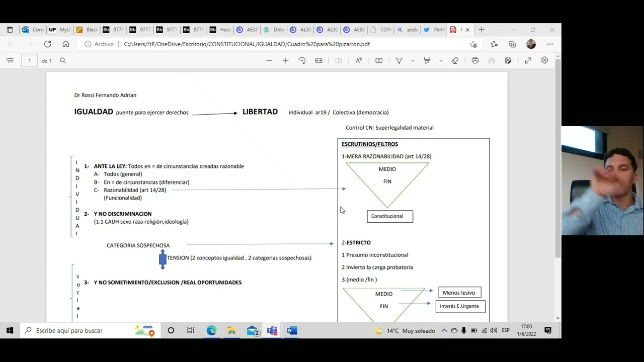This screenshot has height=362, width=644.
Task: Click 'ESCRUTINIOS/FILTROS' heading in the PDF
Action: pyautogui.click(x=370, y=144)
